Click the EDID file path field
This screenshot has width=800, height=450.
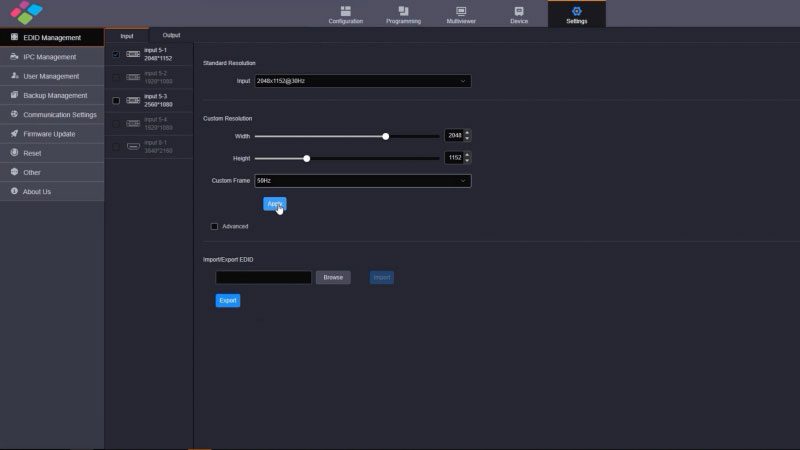263,277
